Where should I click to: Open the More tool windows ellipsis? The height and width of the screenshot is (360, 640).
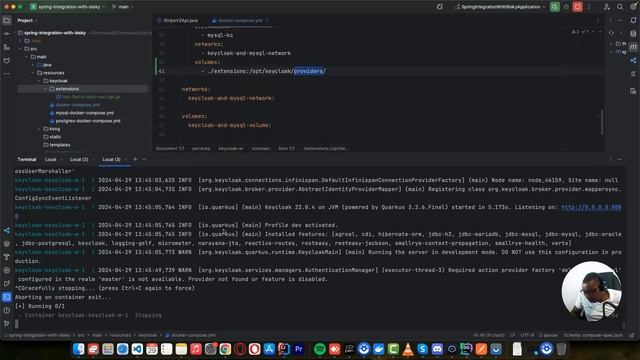7,74
